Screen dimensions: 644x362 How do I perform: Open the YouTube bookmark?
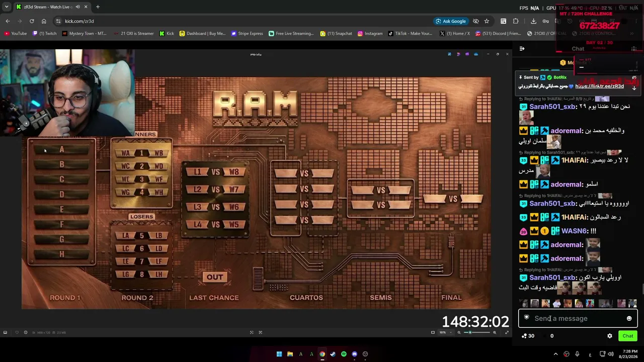(16, 34)
